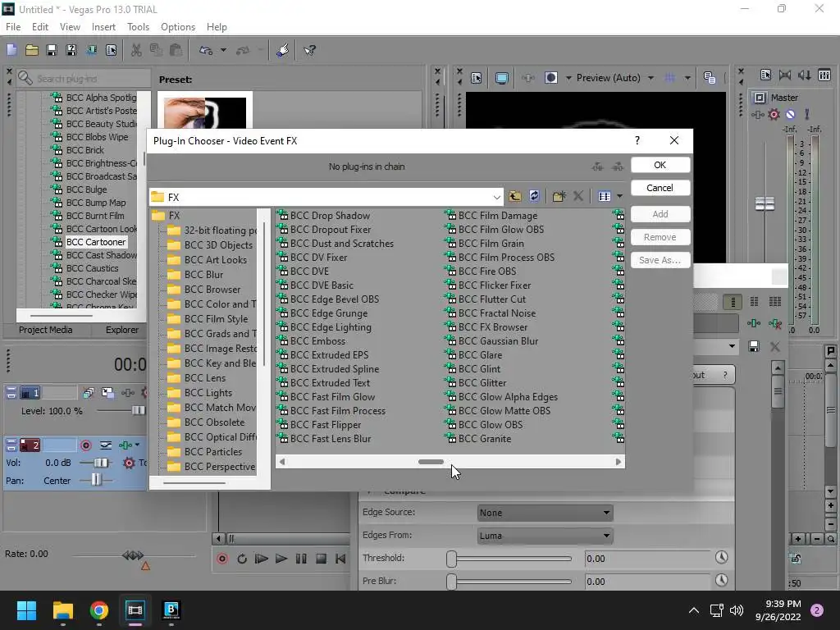Click the copy snapshot icon in preview
Image resolution: width=840 pixels, height=630 pixels.
tap(710, 78)
